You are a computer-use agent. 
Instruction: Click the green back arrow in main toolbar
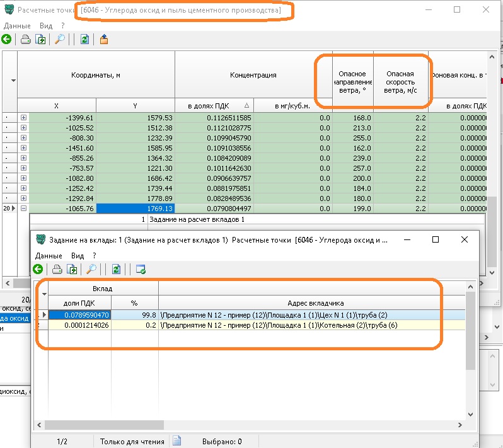tap(6, 39)
